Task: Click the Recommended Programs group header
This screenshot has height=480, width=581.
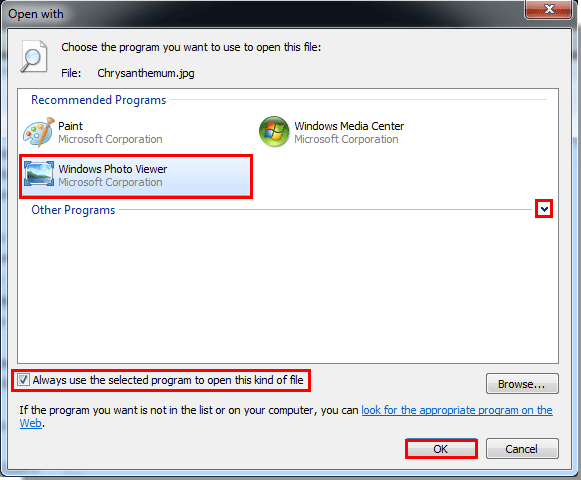Action: (99, 100)
